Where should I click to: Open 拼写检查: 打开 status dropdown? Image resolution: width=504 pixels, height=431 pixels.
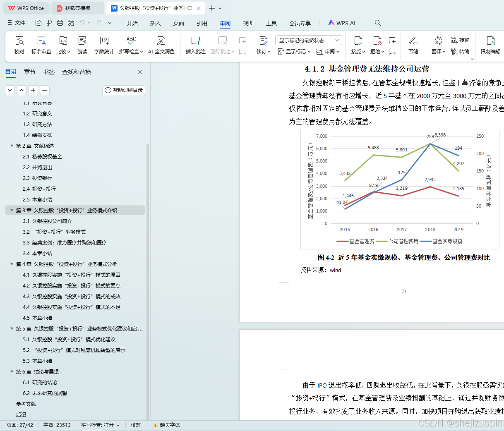pyautogui.click(x=100, y=425)
